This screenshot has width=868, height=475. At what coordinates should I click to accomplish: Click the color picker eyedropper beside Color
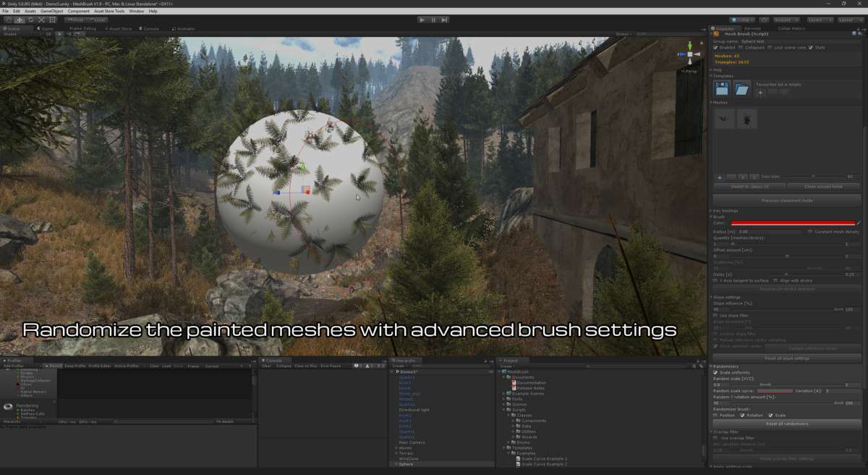click(859, 223)
